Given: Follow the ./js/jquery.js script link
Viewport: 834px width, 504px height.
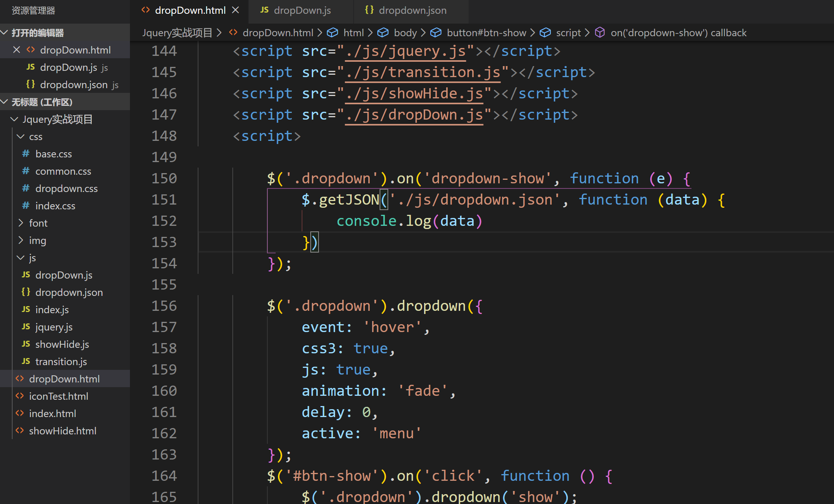Looking at the screenshot, I should pyautogui.click(x=406, y=51).
